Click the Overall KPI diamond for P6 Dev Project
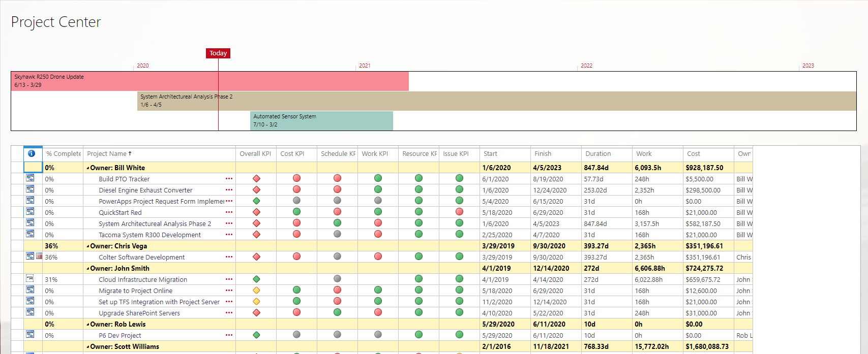The image size is (868, 354). (256, 335)
